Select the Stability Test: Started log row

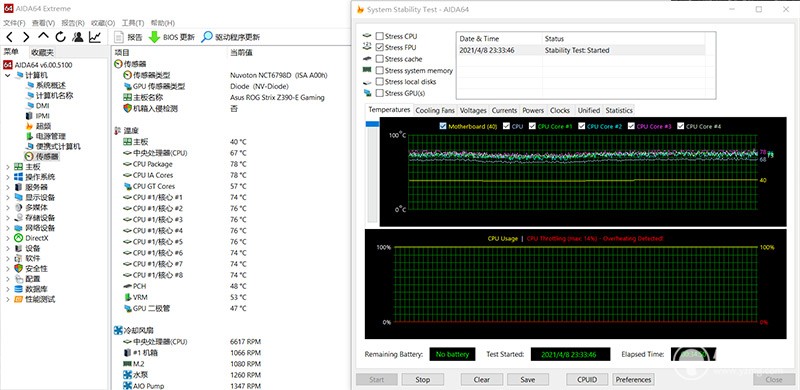[x=580, y=50]
